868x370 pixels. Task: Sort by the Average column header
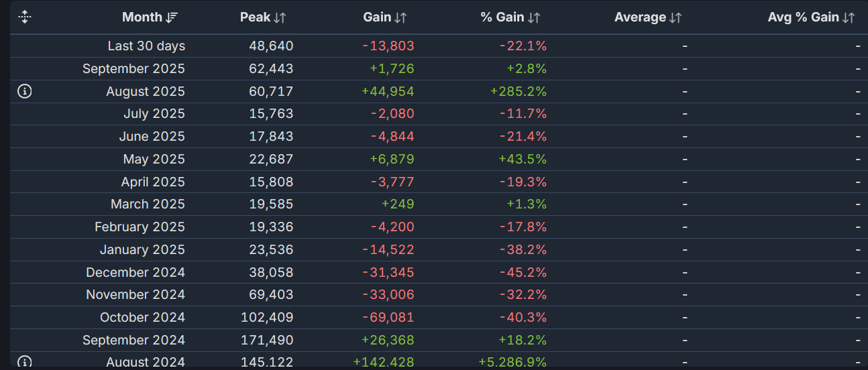tap(648, 17)
